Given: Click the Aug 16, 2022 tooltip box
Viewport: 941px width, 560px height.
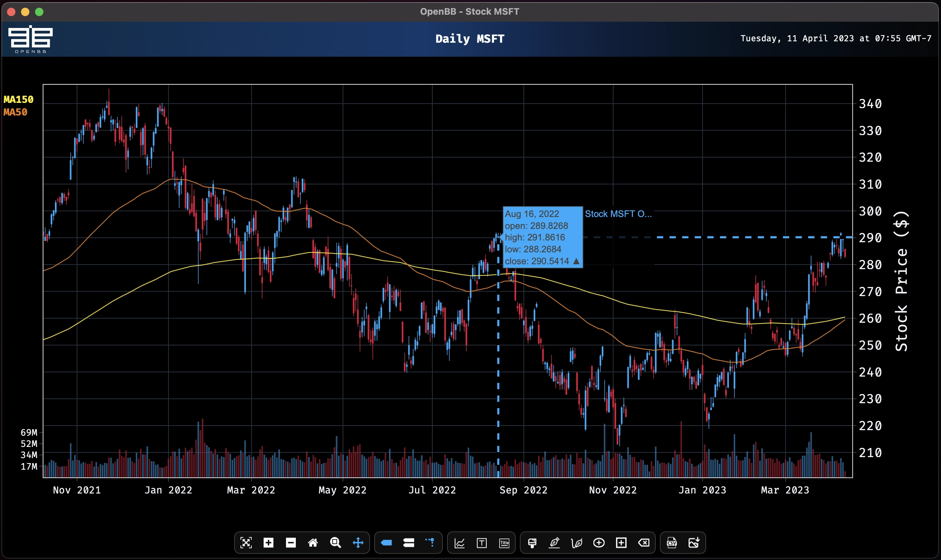Looking at the screenshot, I should pyautogui.click(x=543, y=237).
